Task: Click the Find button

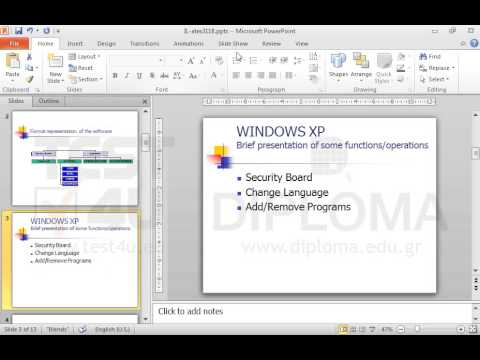Action: 430,57
